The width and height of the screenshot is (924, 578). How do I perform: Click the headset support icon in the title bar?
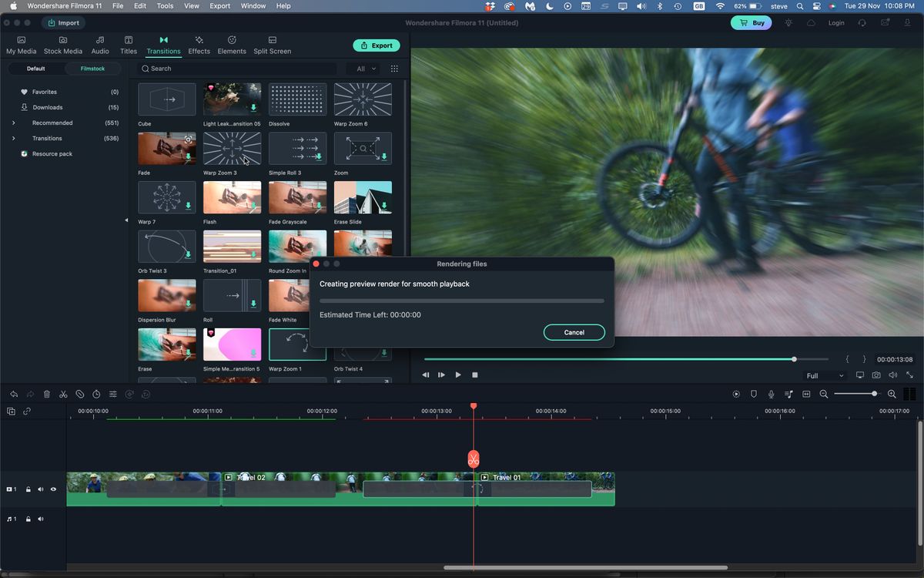pos(861,23)
